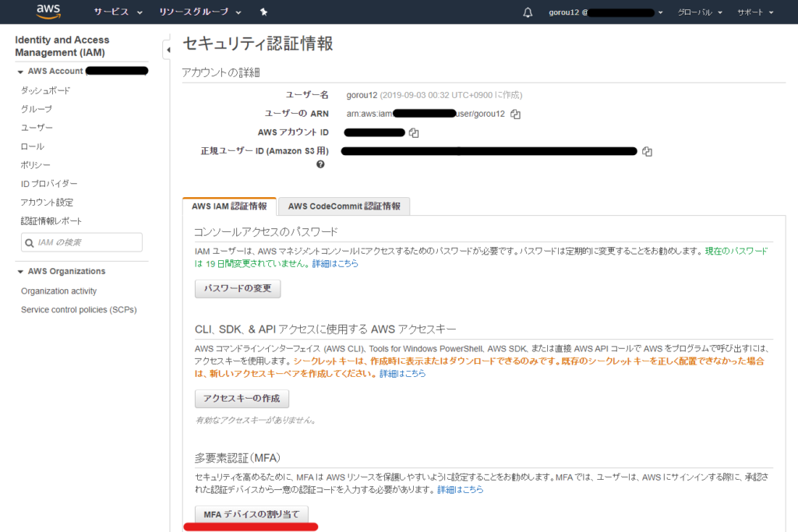Open ID プロバイダー in the sidebar
The image size is (798, 532).
[x=49, y=184]
